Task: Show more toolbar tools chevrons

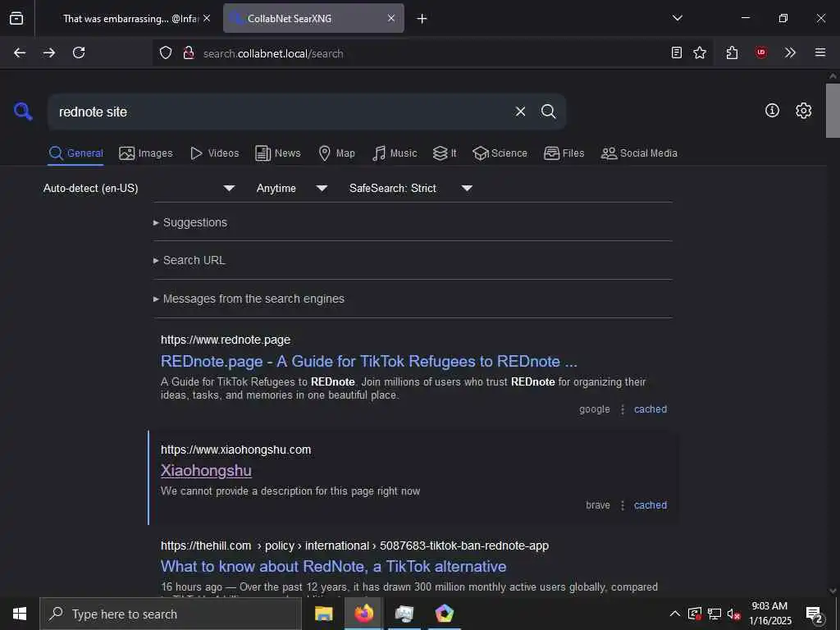Action: click(790, 52)
